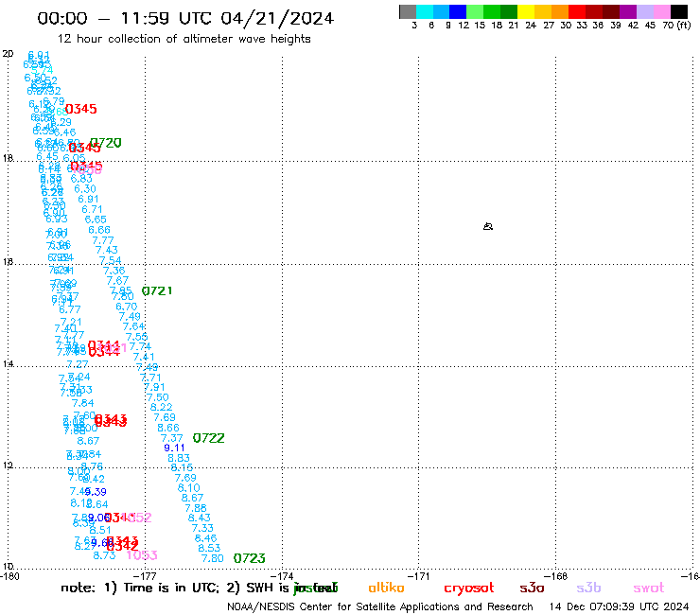The image size is (700, 615).
Task: Select the yellow swatch in the color legend
Action: point(526,12)
